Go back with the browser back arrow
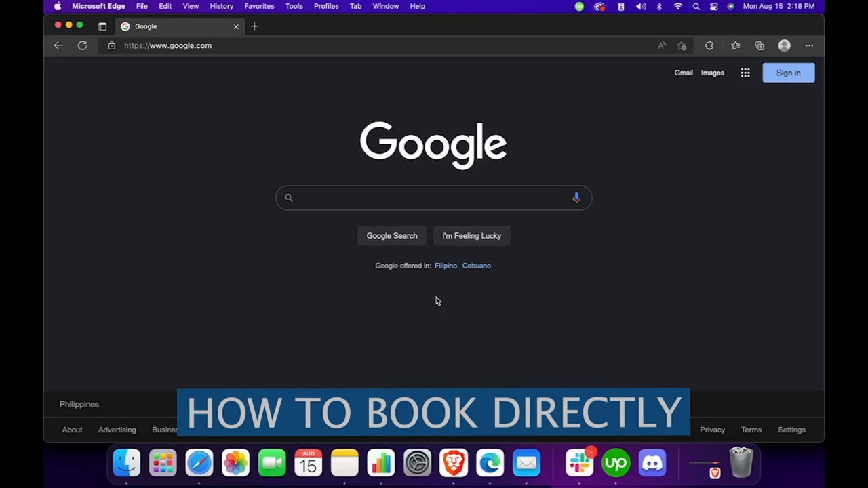The height and width of the screenshot is (488, 868). (x=58, y=45)
